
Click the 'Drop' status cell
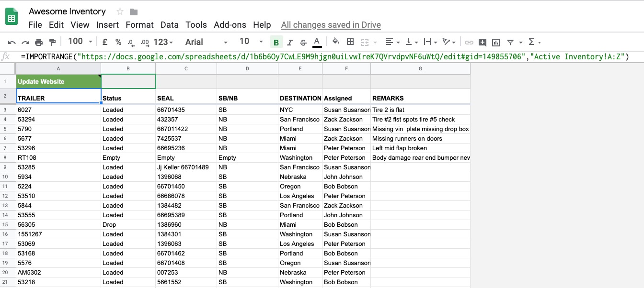point(128,224)
